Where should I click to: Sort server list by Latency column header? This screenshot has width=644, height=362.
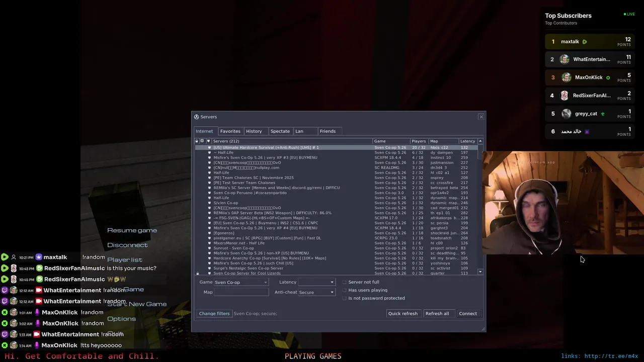[x=467, y=141]
